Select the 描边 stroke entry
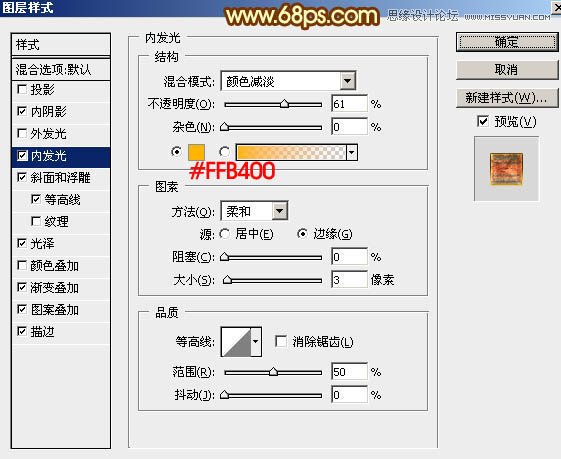This screenshot has height=459, width=561. [x=61, y=332]
